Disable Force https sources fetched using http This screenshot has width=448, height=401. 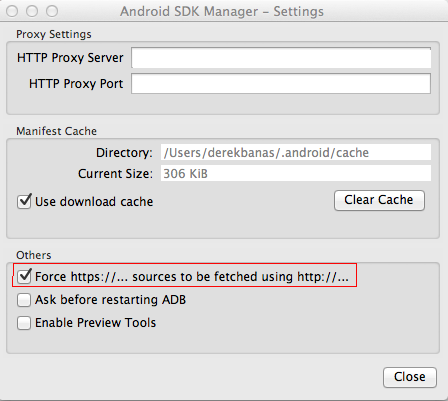pyautogui.click(x=24, y=276)
